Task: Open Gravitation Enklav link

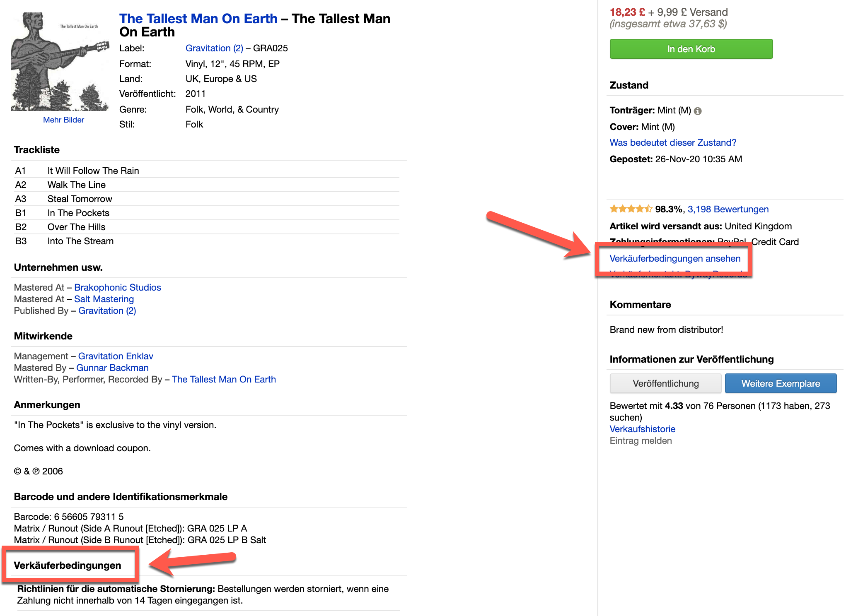Action: coord(116,356)
